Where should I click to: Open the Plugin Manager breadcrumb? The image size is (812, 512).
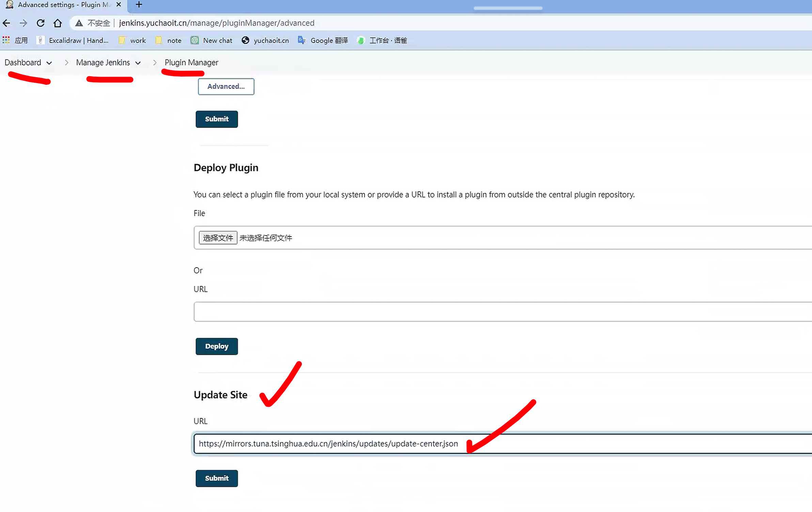pos(191,63)
